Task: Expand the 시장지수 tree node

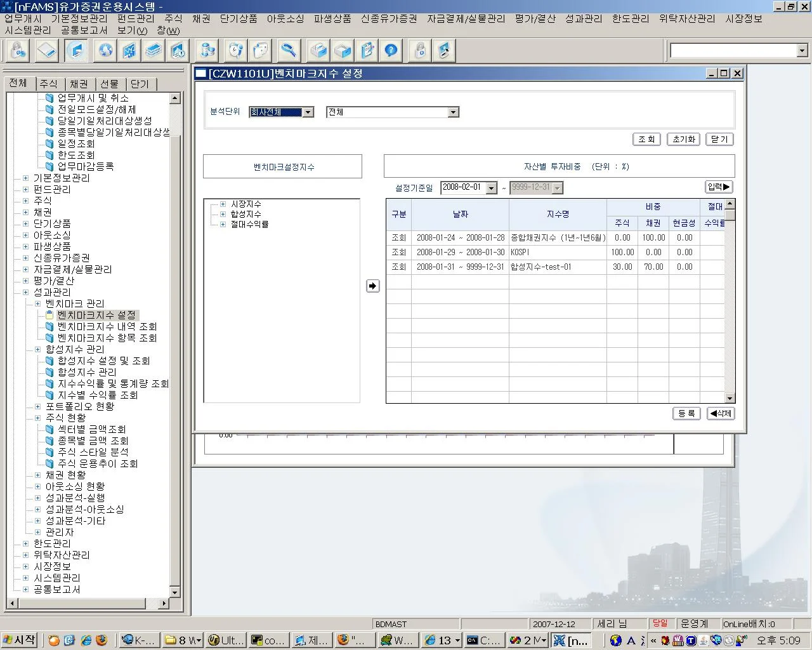Action: [x=223, y=204]
